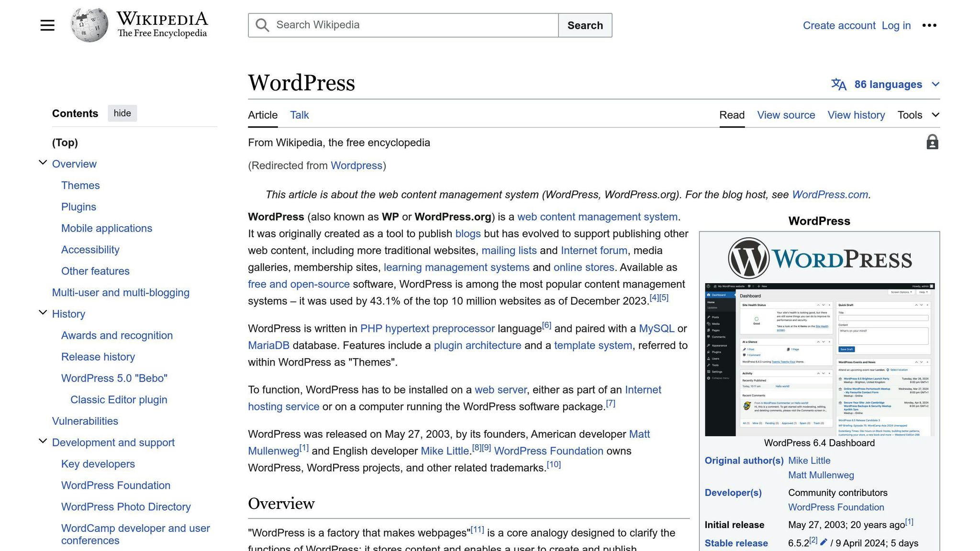The image size is (980, 551).
Task: Open the WordPress.com hatnote link
Action: 830,195
